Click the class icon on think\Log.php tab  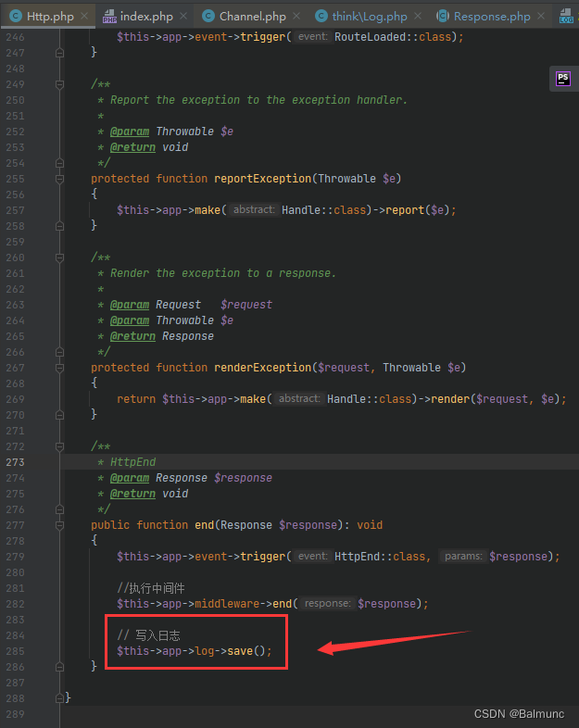pyautogui.click(x=321, y=17)
